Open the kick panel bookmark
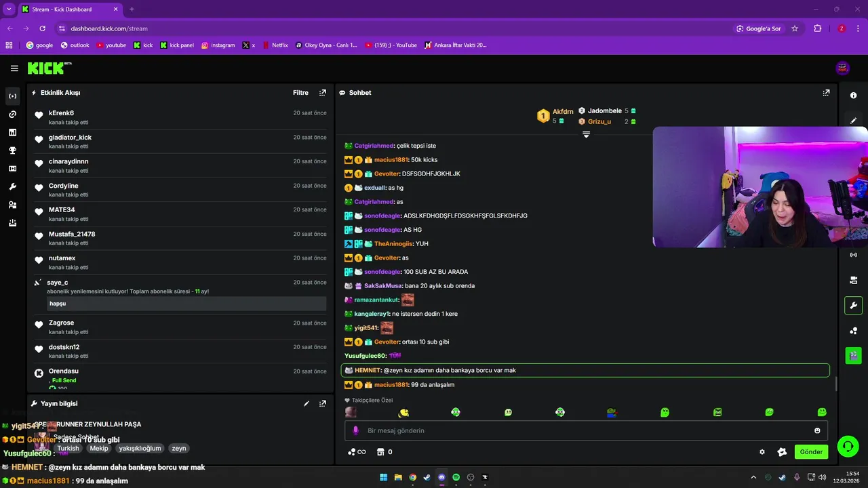868x488 pixels. tap(177, 45)
